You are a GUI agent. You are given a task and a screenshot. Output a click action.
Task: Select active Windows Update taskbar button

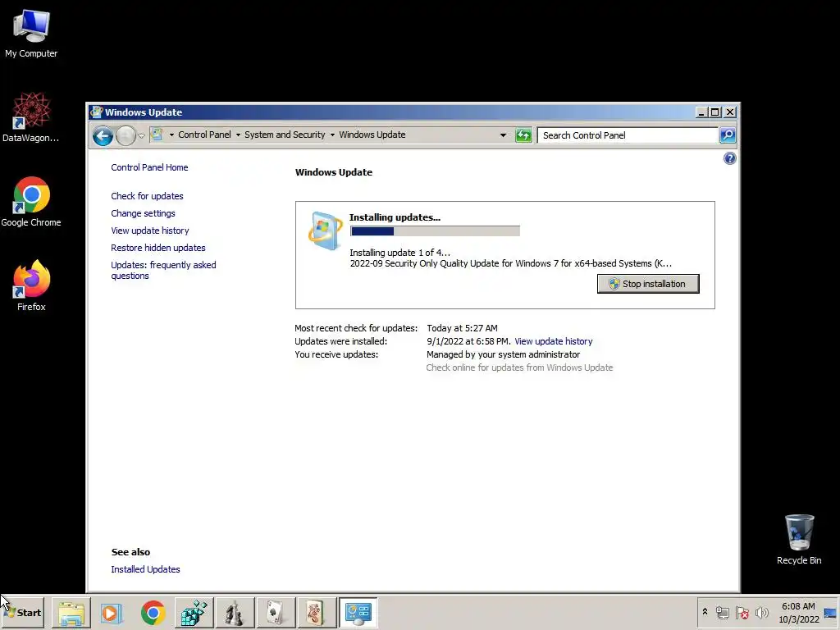[358, 613]
